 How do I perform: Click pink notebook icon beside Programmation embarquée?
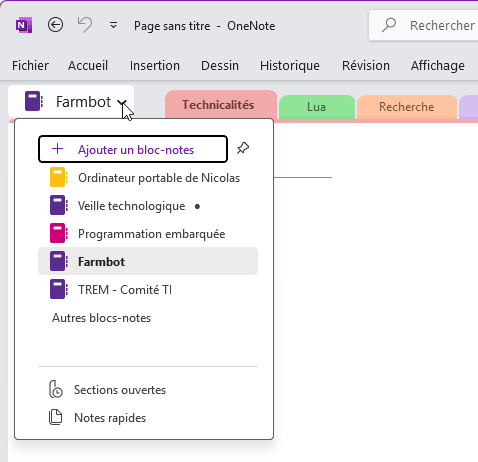[59, 233]
